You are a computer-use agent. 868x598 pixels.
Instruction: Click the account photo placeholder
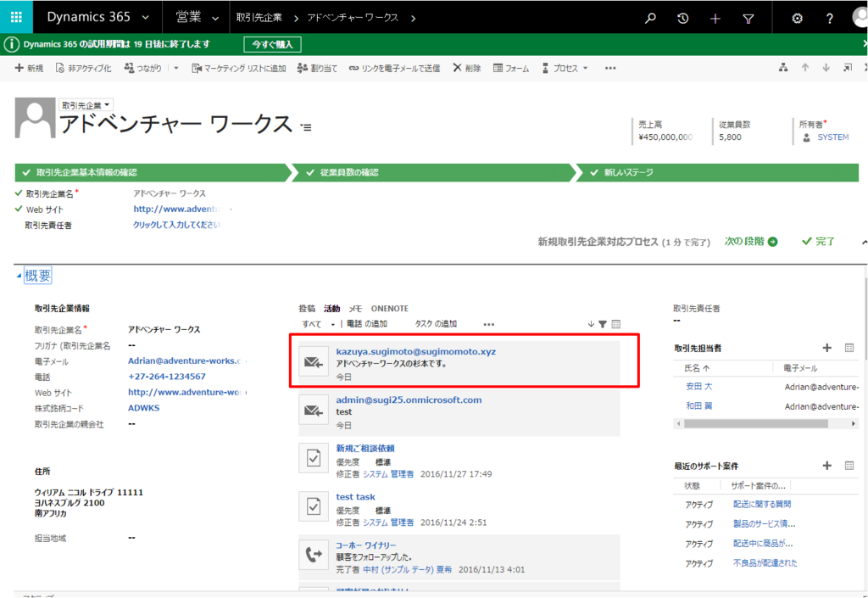[35, 118]
